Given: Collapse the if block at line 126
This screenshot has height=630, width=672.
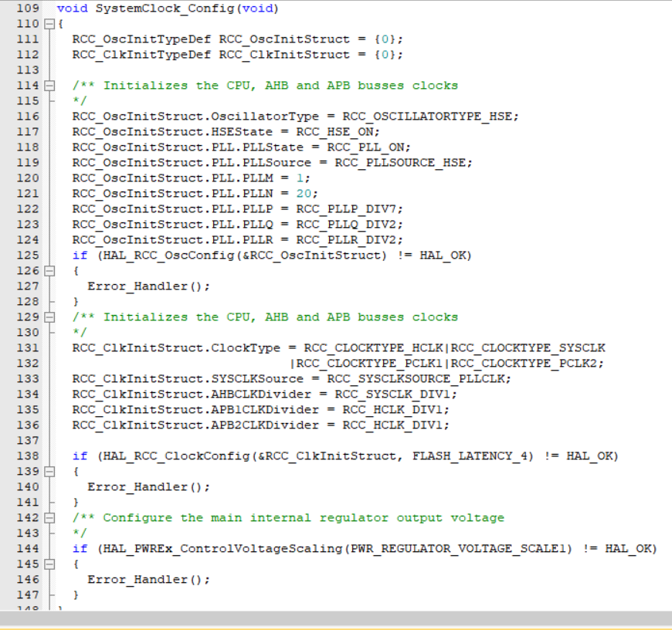Looking at the screenshot, I should click(x=49, y=271).
